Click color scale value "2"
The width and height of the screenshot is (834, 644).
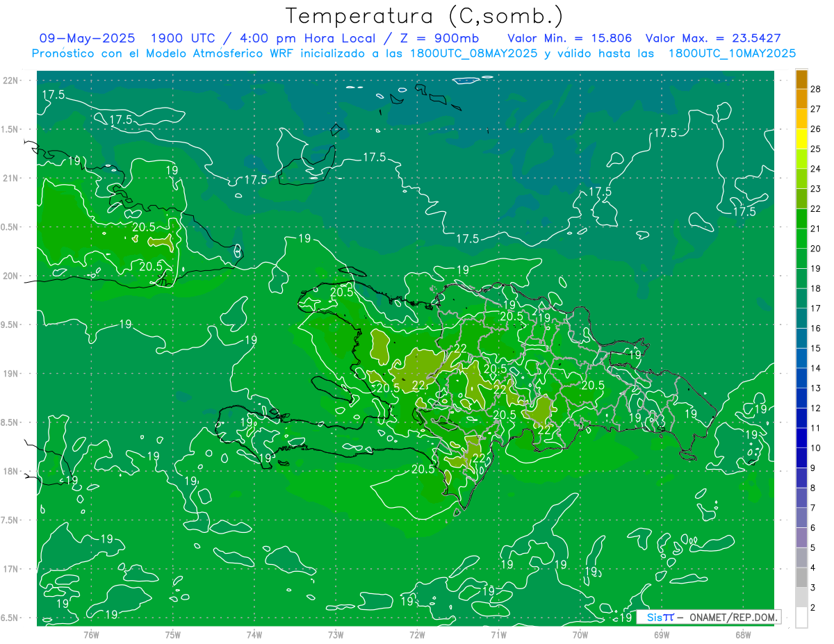pos(813,608)
